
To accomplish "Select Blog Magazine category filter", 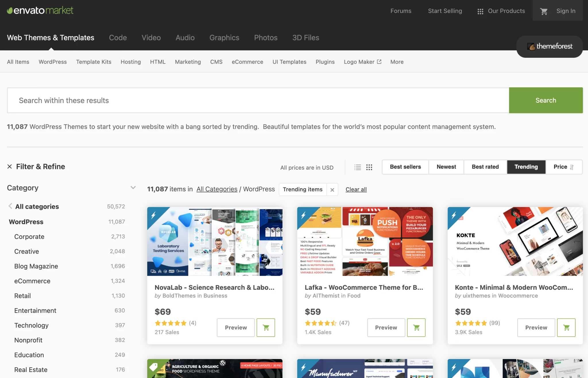I will [x=36, y=266].
